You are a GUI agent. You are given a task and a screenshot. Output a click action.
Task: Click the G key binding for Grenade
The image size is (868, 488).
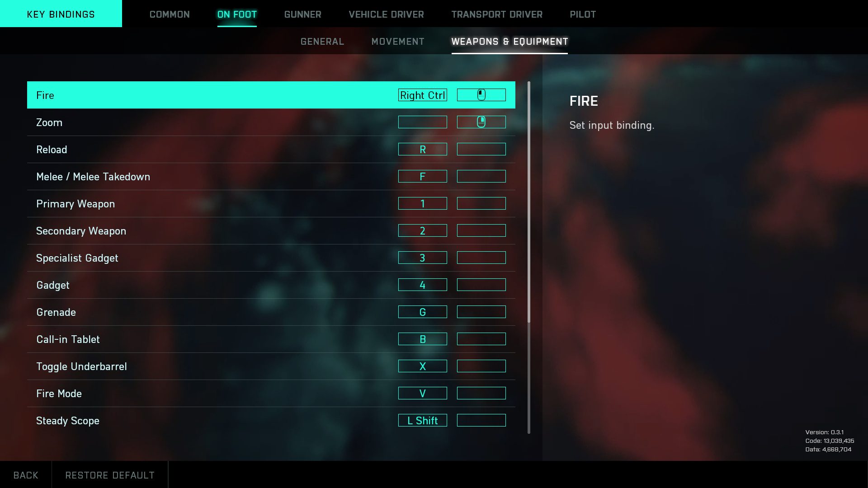tap(423, 312)
